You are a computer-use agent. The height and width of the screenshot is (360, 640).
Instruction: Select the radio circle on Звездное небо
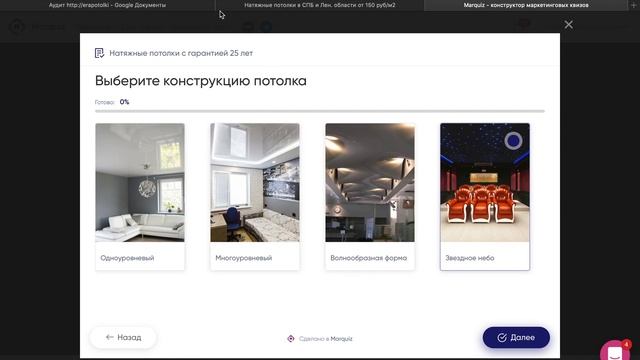(513, 141)
